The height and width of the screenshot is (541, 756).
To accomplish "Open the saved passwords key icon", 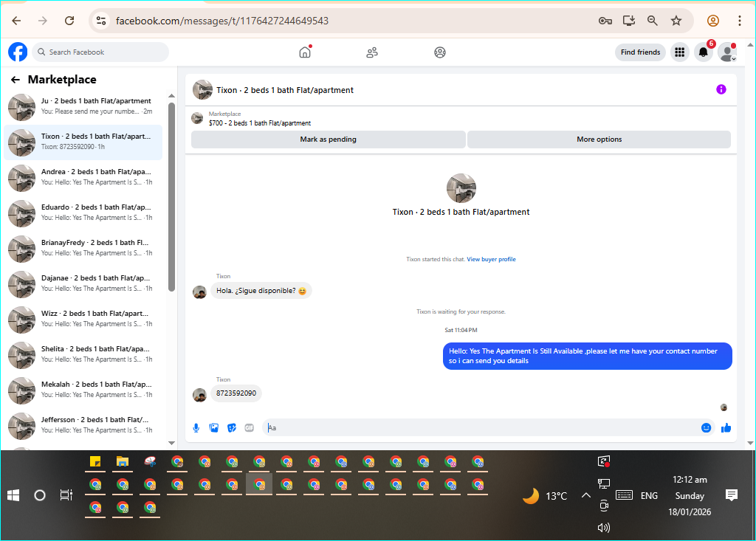I will click(x=605, y=21).
